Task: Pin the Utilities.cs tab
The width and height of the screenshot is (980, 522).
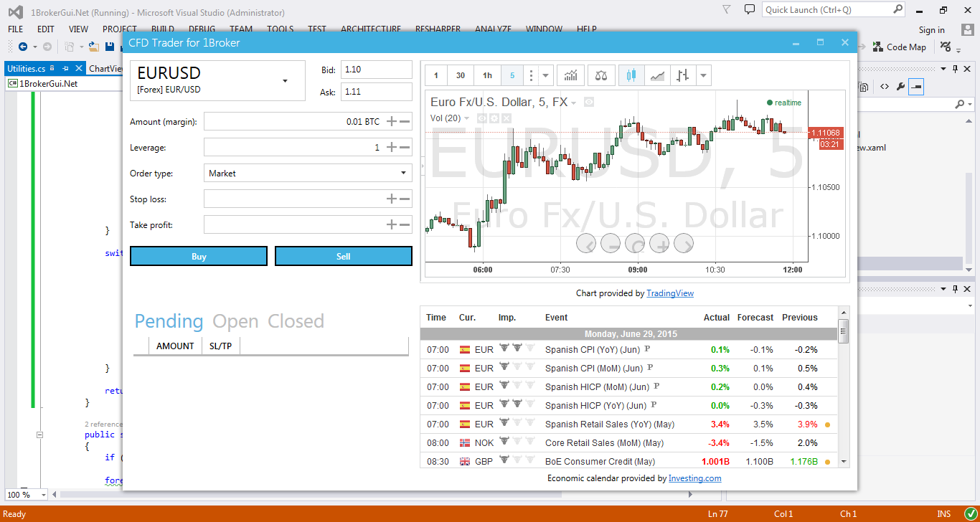Action: pyautogui.click(x=65, y=69)
